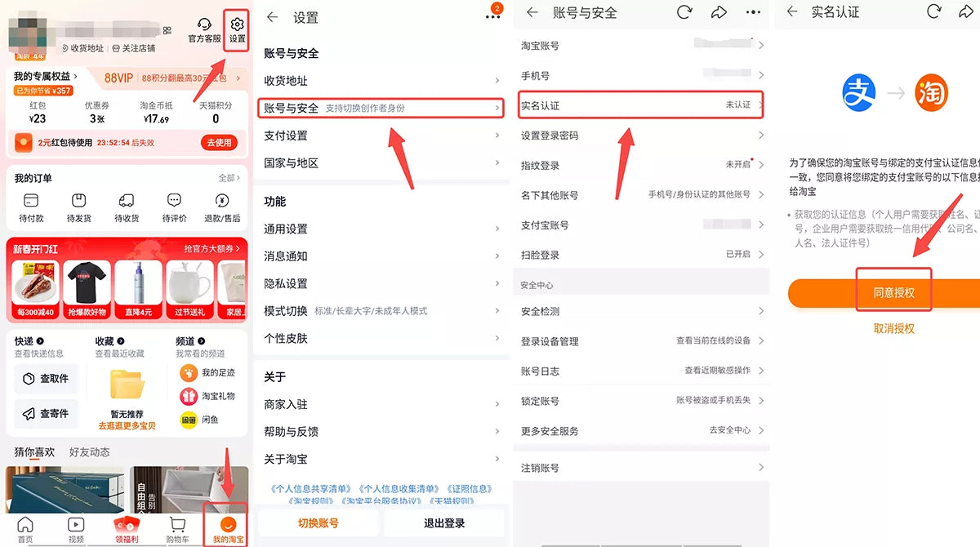Open the 闲鱼 icon
The image size is (980, 547).
point(189,420)
